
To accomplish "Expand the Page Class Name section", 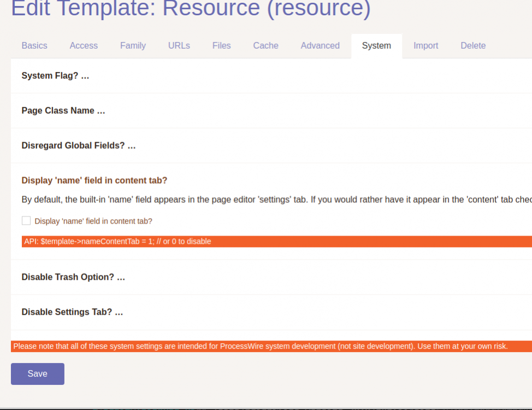I will [x=63, y=111].
